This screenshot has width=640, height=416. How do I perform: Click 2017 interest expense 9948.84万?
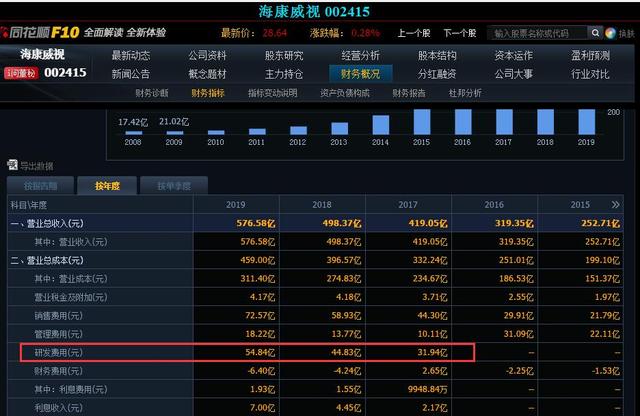click(427, 389)
